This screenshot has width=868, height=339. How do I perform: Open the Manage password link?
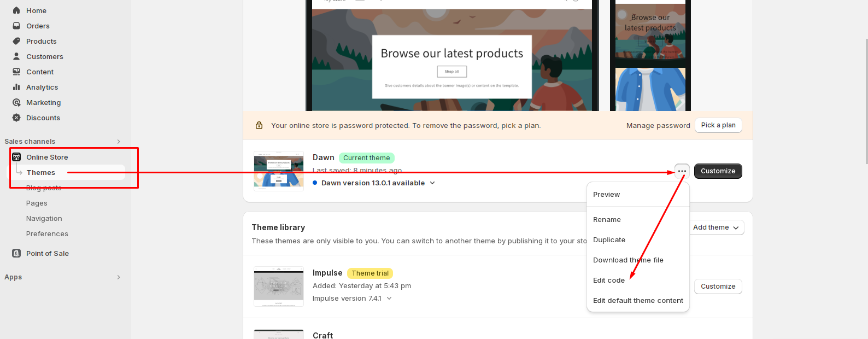point(658,126)
